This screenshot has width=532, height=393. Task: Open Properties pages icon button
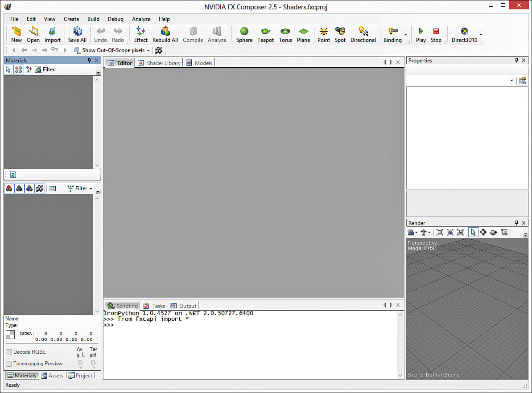523,81
